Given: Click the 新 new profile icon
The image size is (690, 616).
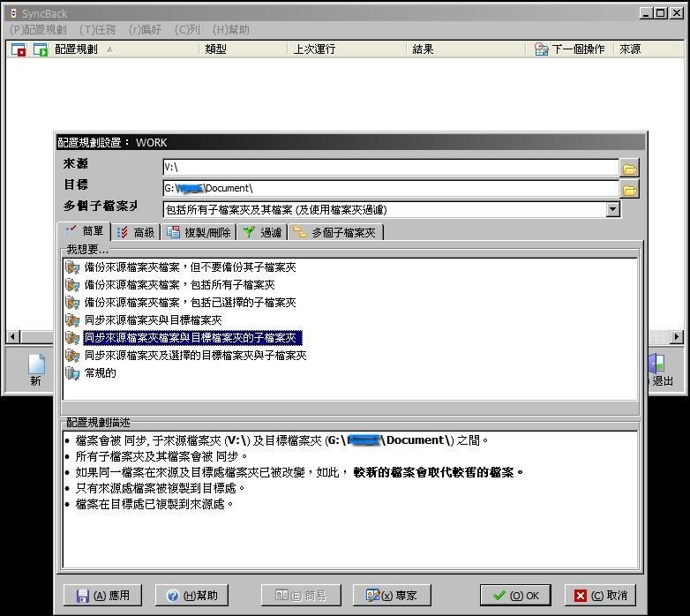Looking at the screenshot, I should pos(36,364).
